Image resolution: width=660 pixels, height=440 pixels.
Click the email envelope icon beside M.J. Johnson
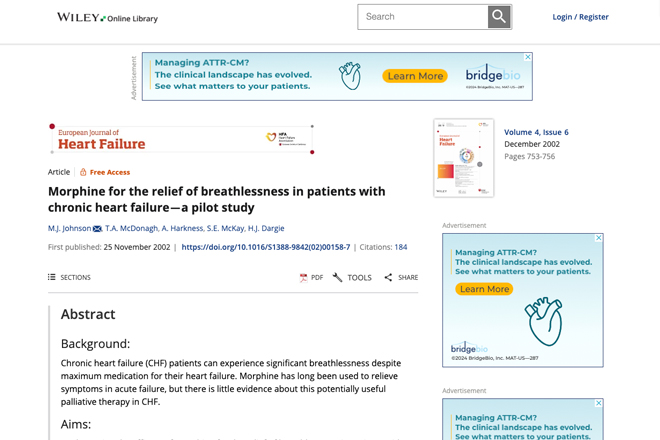[97, 229]
